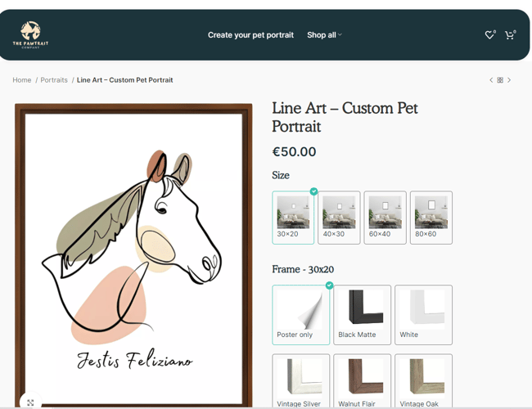
Task: Expand the Shop all dropdown menu
Action: point(324,35)
